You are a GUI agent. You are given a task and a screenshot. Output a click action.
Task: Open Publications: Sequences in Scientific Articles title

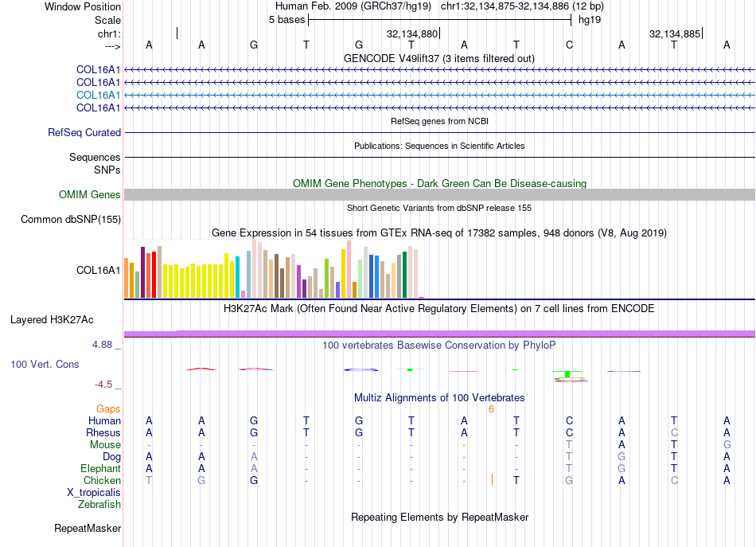coord(439,146)
